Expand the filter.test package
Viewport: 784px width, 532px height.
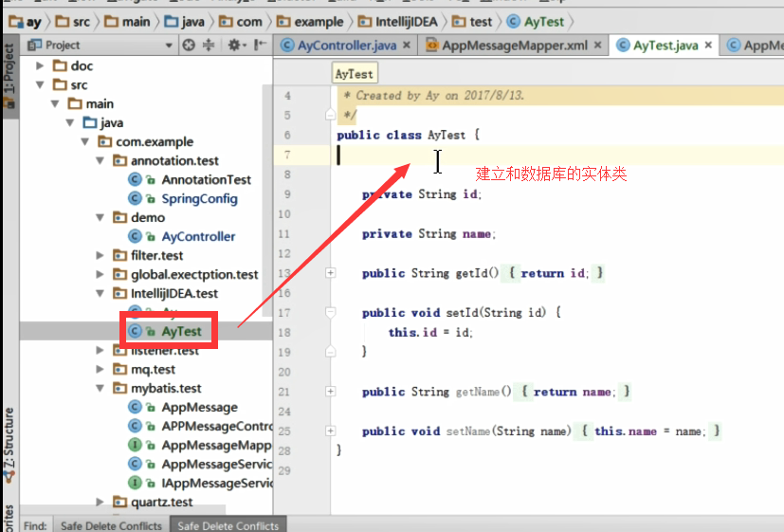click(x=100, y=255)
